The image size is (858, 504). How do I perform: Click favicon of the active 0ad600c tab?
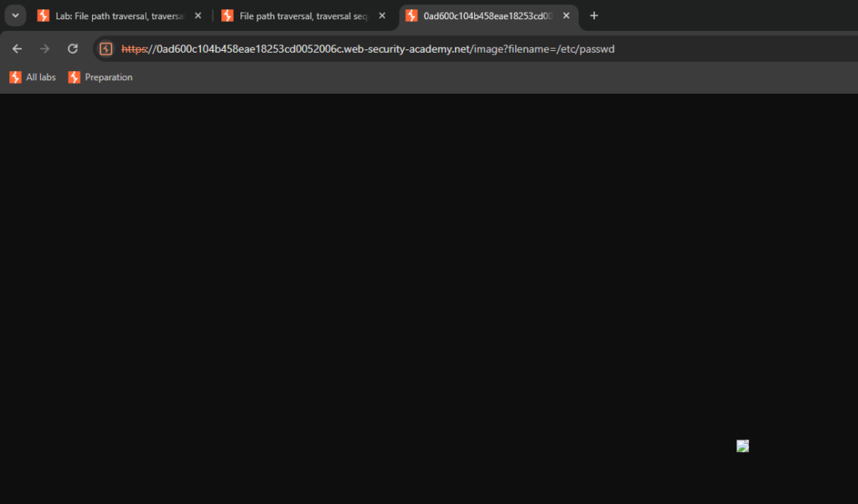(411, 16)
